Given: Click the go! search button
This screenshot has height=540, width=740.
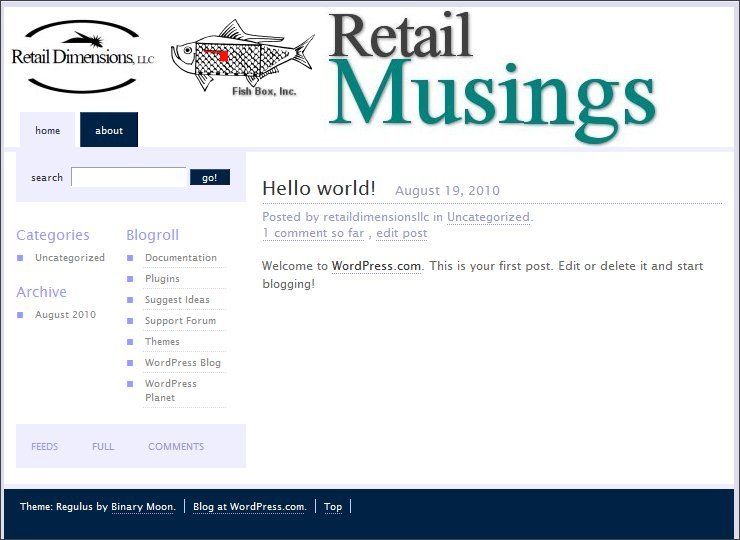Looking at the screenshot, I should tap(210, 177).
